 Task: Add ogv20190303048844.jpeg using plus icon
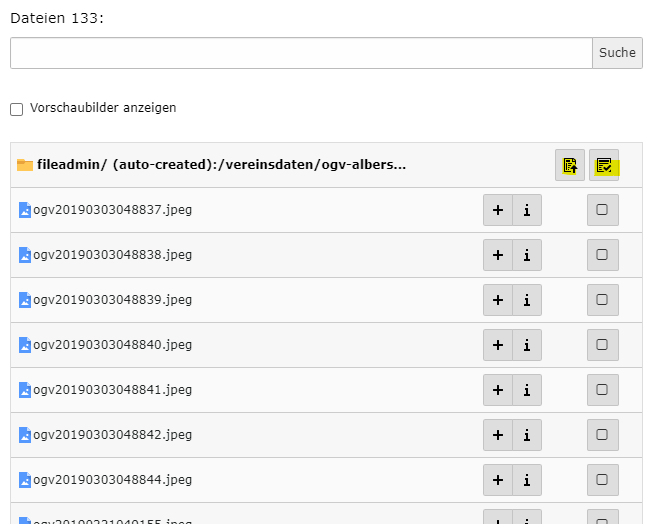[x=498, y=480]
